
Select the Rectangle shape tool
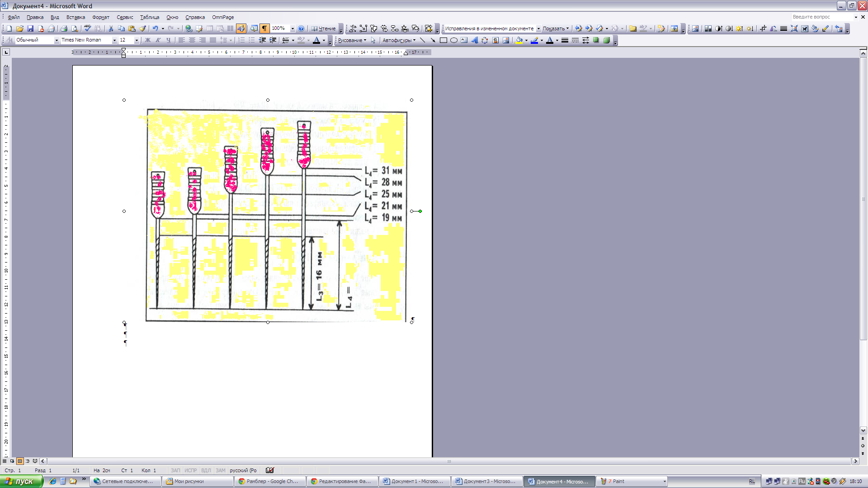click(x=443, y=40)
